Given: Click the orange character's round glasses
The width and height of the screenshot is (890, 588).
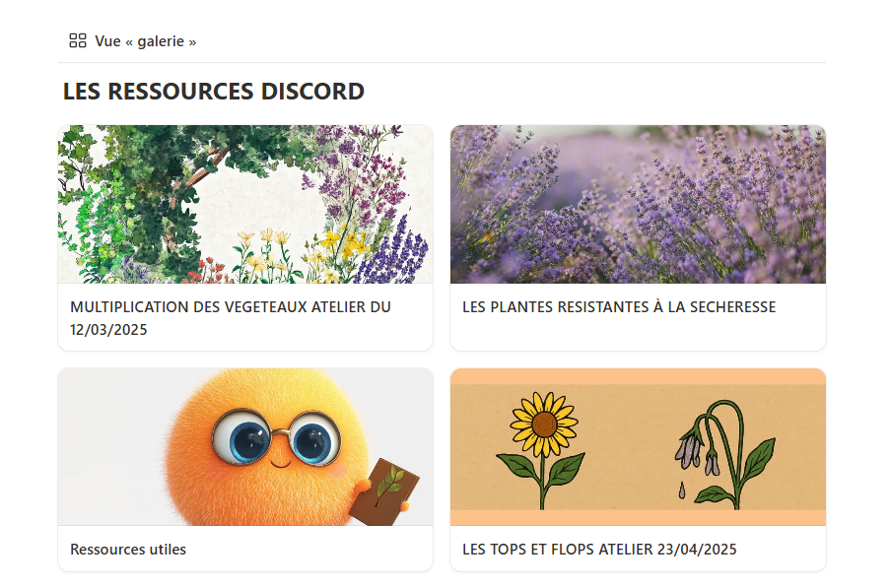Looking at the screenshot, I should [x=276, y=436].
